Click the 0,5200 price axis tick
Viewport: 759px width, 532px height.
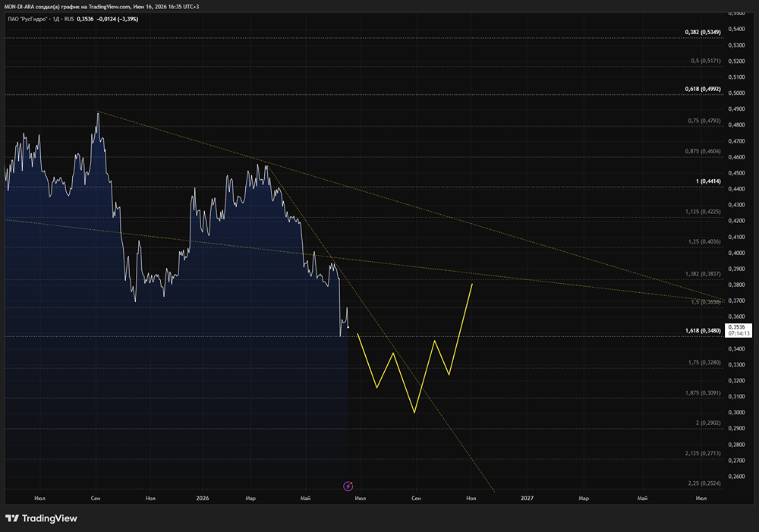736,61
